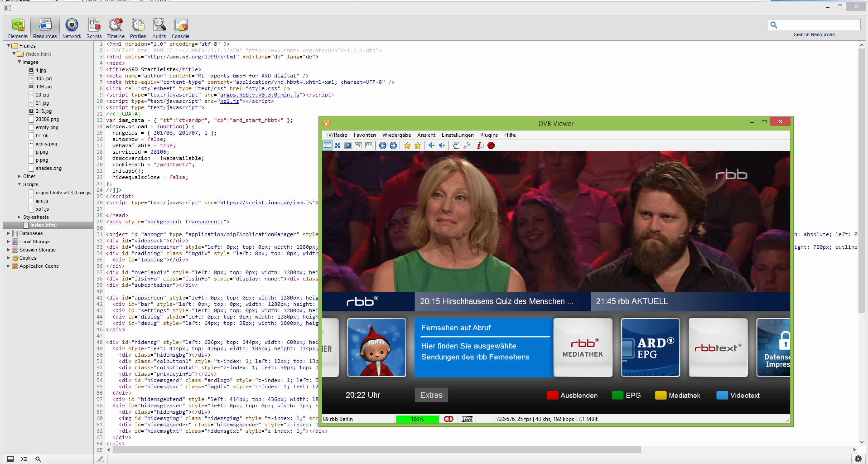
Task: Follow the style.css link in source
Action: point(263,88)
